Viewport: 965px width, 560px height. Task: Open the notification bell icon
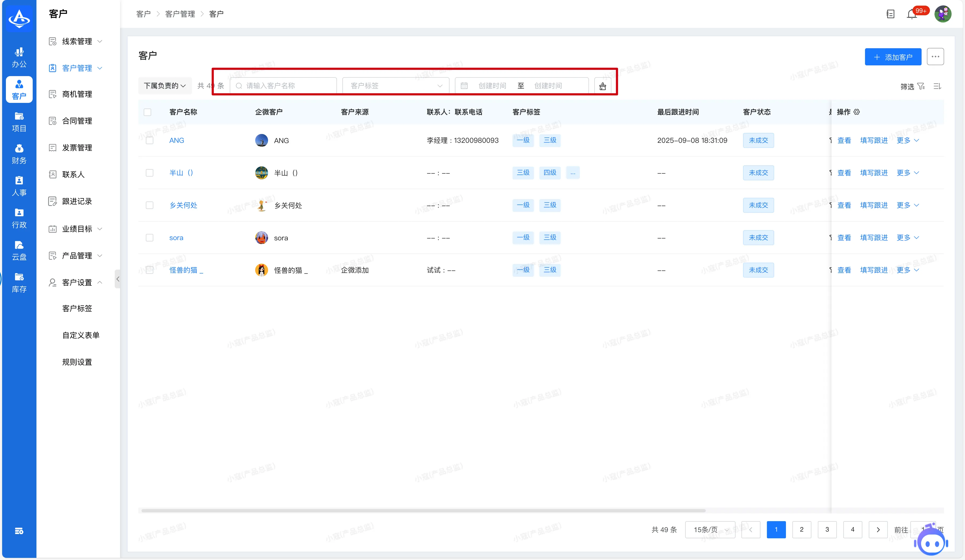pos(912,14)
